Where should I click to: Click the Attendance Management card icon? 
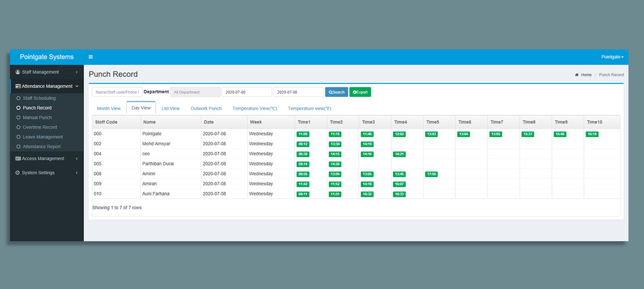pyautogui.click(x=18, y=86)
